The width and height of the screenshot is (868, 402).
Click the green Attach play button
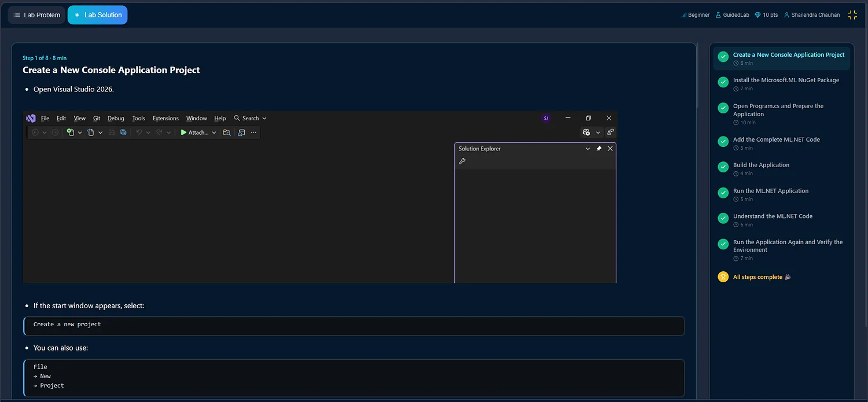click(194, 132)
